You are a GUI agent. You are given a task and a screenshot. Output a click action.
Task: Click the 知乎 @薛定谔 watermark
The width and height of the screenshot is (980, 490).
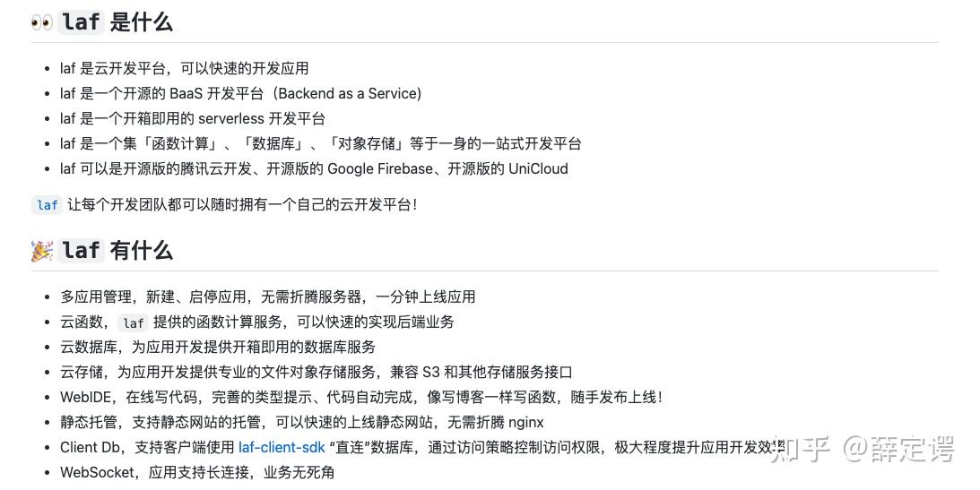pos(863,450)
